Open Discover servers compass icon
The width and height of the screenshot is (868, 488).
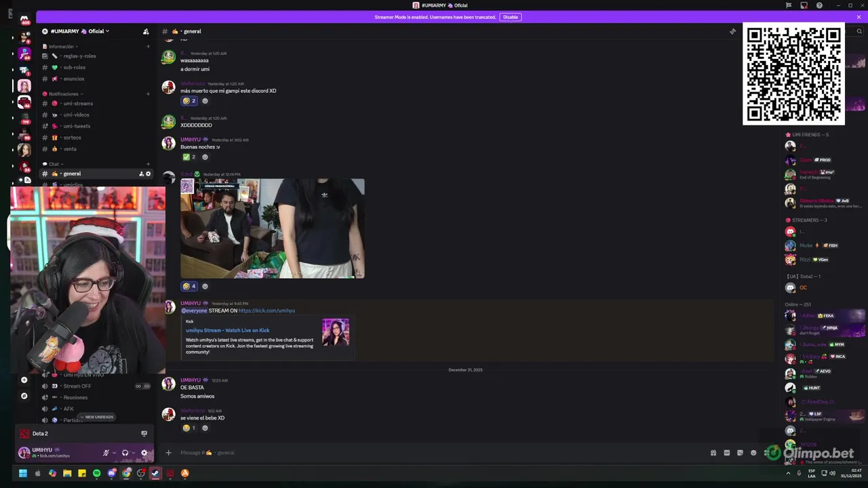[x=24, y=396]
